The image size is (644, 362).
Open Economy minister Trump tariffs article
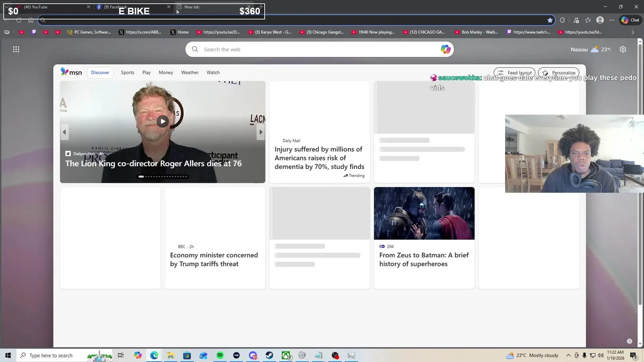(x=214, y=259)
